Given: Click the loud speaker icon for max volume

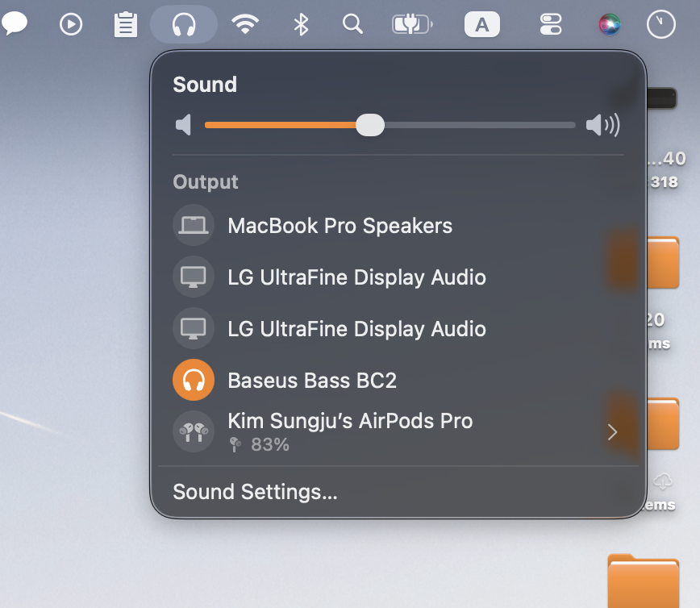Looking at the screenshot, I should pos(602,124).
